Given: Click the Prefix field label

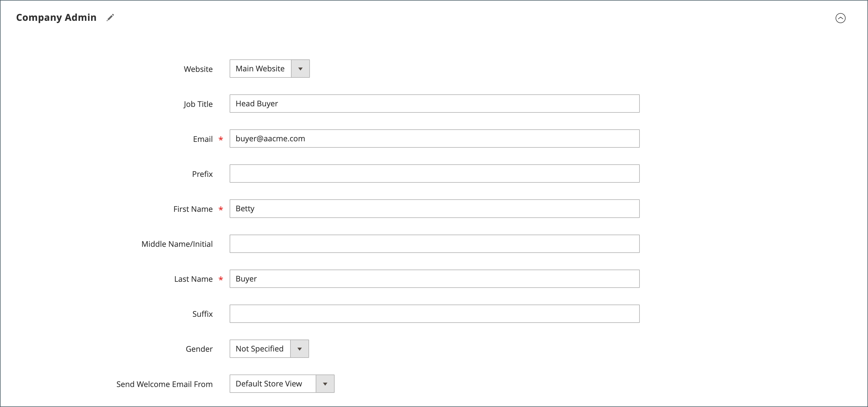Looking at the screenshot, I should click(202, 174).
